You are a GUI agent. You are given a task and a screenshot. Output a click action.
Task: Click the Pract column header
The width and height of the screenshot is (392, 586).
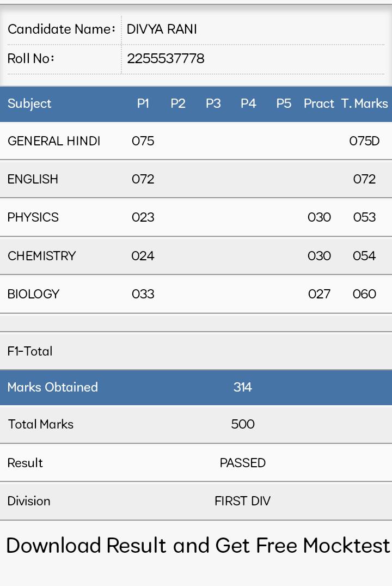point(319,103)
